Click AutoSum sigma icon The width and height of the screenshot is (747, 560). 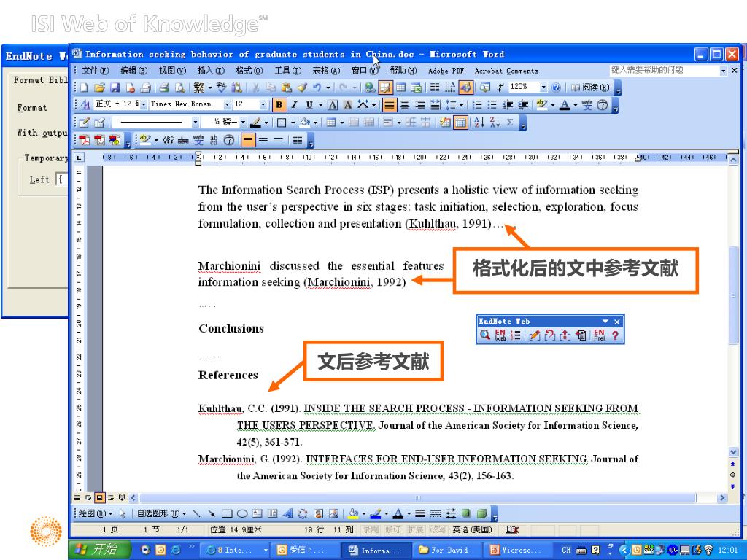(510, 122)
